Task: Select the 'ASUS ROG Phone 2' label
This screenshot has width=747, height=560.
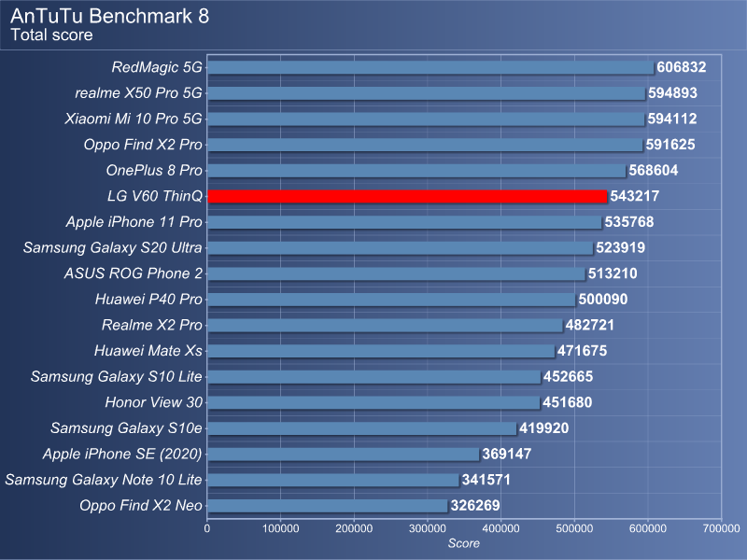Action: [x=134, y=273]
